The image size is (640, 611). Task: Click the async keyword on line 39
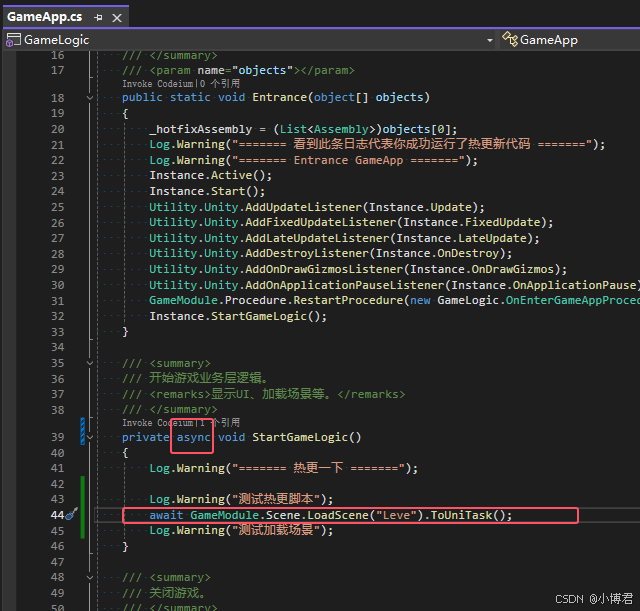click(193, 438)
